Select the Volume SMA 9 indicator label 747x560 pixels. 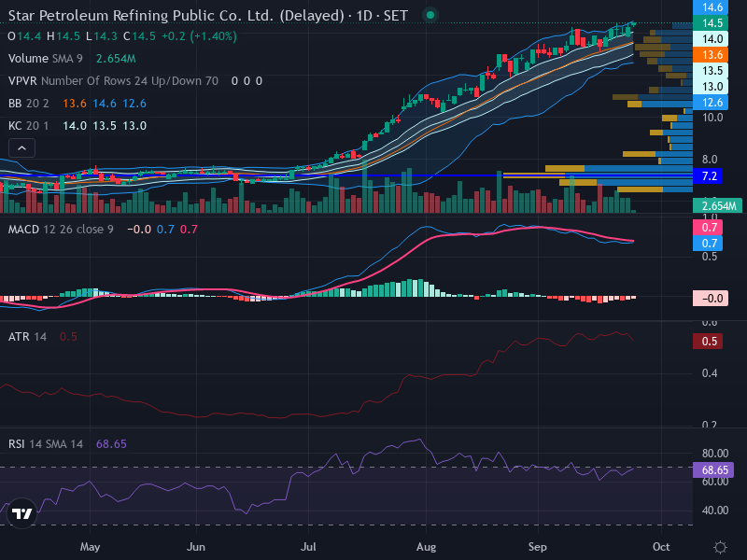(x=45, y=59)
